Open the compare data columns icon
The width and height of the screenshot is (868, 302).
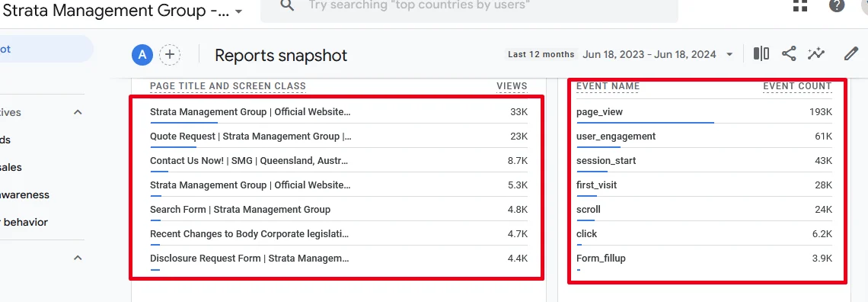coord(761,53)
